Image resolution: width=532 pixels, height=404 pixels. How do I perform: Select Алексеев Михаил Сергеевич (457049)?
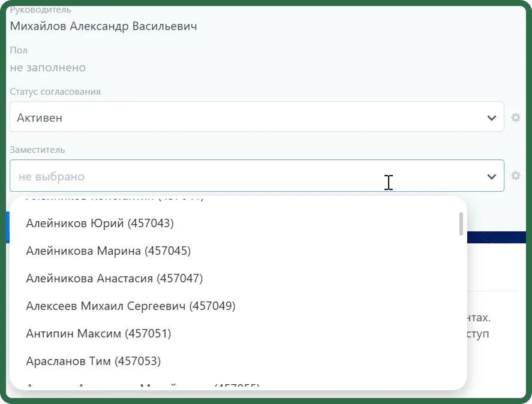(131, 306)
